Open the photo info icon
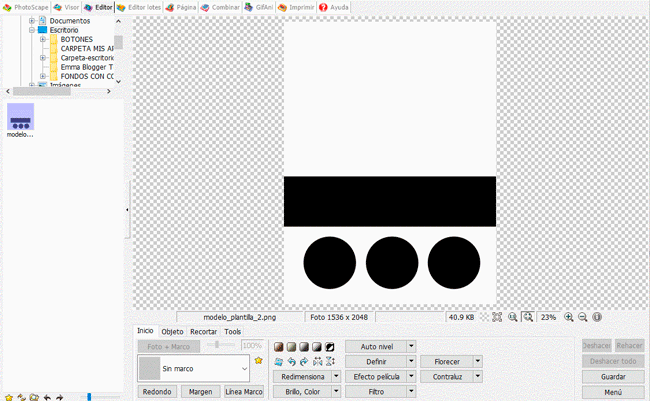This screenshot has width=650, height=401. 597,317
